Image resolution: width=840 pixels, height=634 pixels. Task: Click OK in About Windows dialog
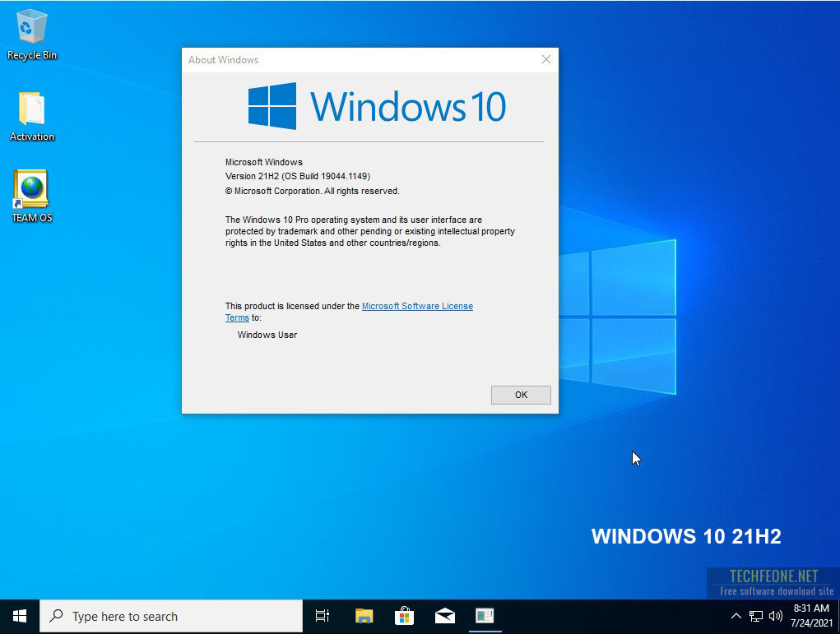521,395
